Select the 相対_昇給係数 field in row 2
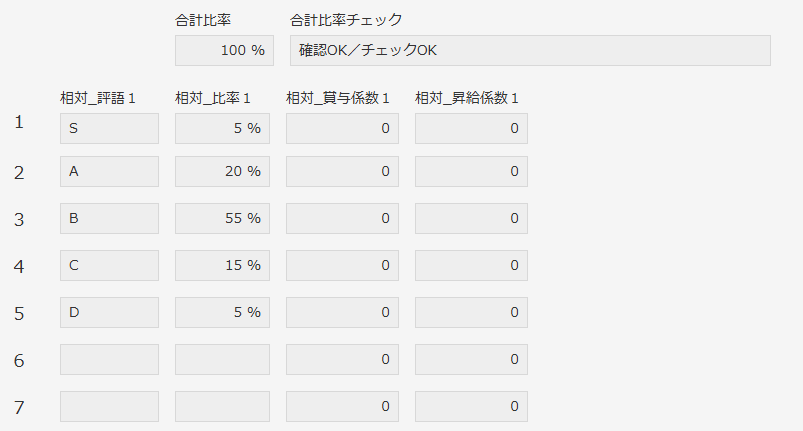This screenshot has width=803, height=431. [x=471, y=171]
